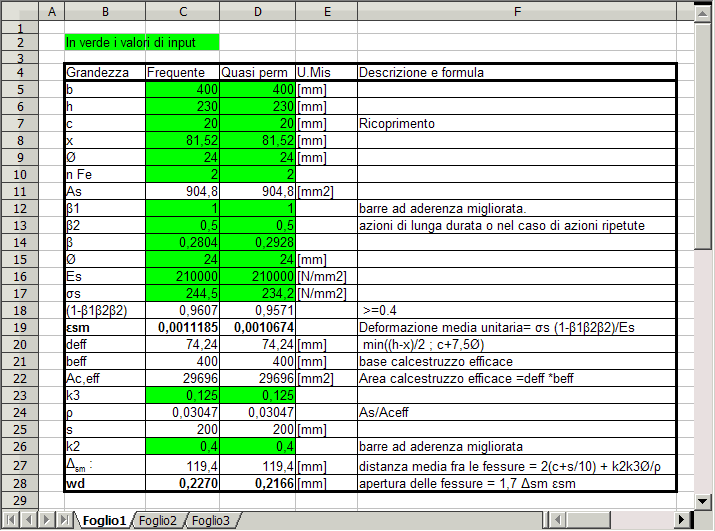Go to first sheet using navigation arrow
This screenshot has height=531, width=715.
tap(11, 520)
